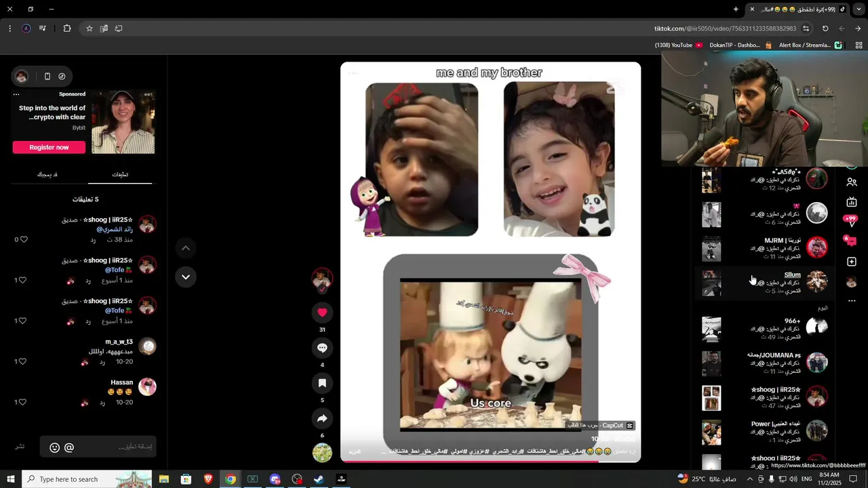This screenshot has width=868, height=488.
Task: Open Microsoft Store from the taskbar
Action: (186, 479)
